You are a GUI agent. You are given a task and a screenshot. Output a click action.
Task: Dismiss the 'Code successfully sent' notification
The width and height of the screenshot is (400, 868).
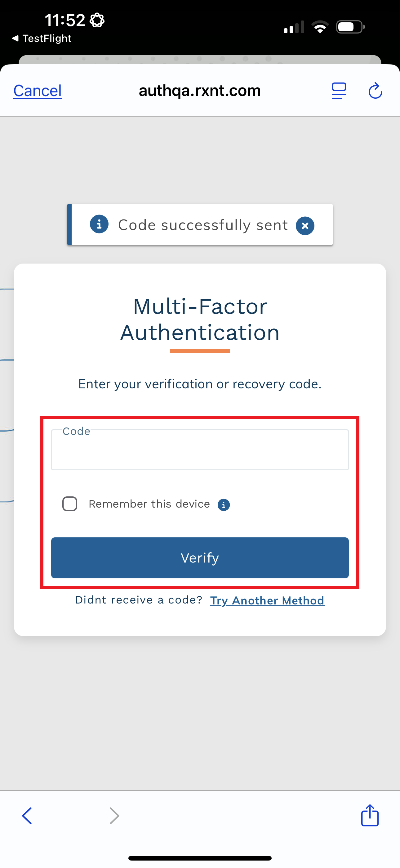tap(305, 226)
